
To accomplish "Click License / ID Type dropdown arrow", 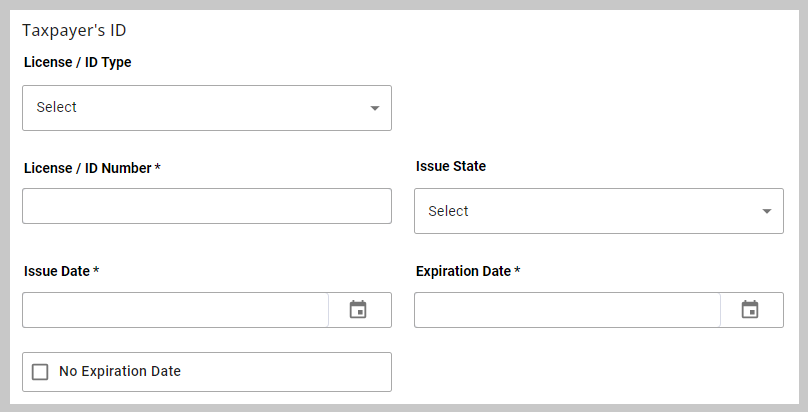I will [x=375, y=108].
